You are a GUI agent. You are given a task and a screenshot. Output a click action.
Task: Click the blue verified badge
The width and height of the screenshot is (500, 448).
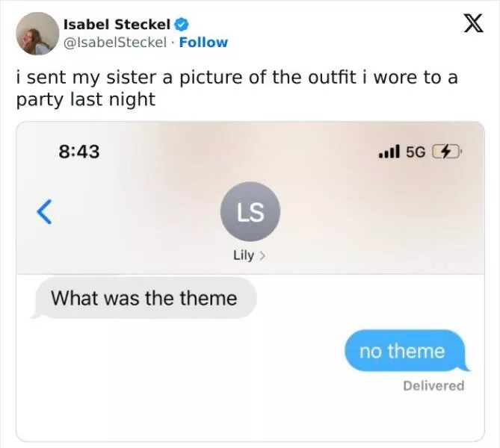(182, 25)
